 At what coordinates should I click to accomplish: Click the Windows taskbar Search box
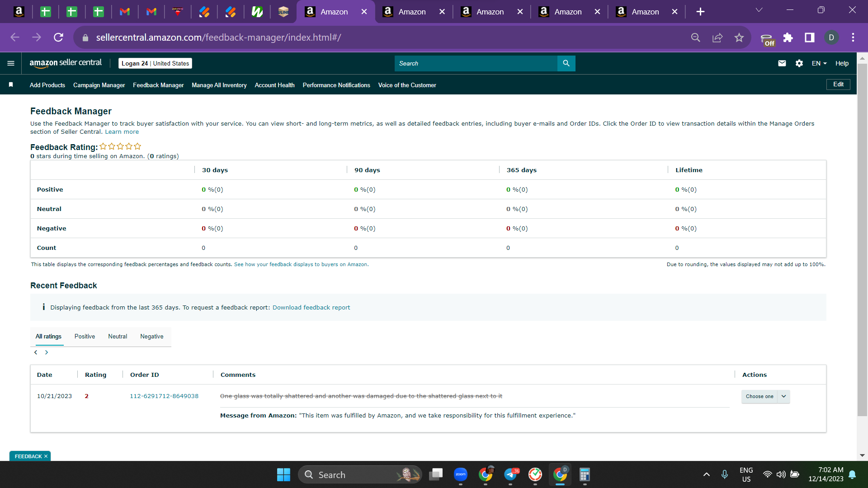tap(360, 475)
